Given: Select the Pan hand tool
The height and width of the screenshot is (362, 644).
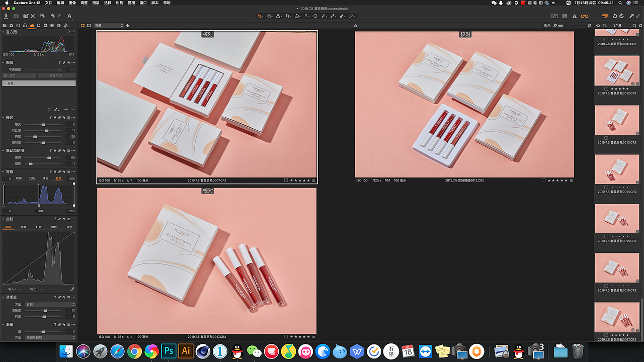Looking at the screenshot, I should (x=270, y=16).
